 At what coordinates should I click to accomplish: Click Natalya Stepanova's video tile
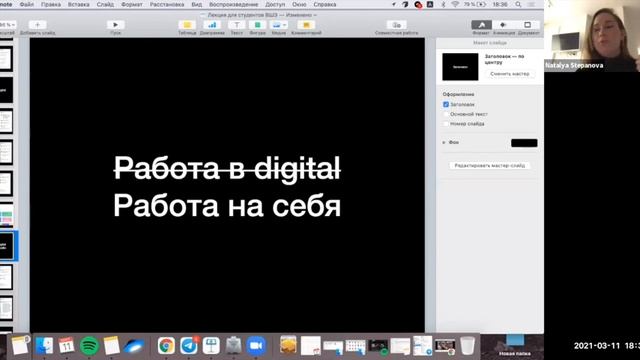click(592, 36)
